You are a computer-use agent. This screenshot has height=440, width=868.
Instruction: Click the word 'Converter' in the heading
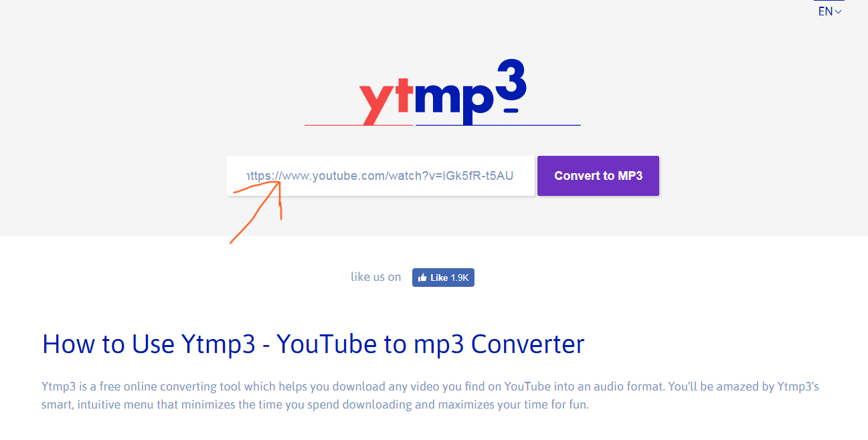(x=528, y=344)
